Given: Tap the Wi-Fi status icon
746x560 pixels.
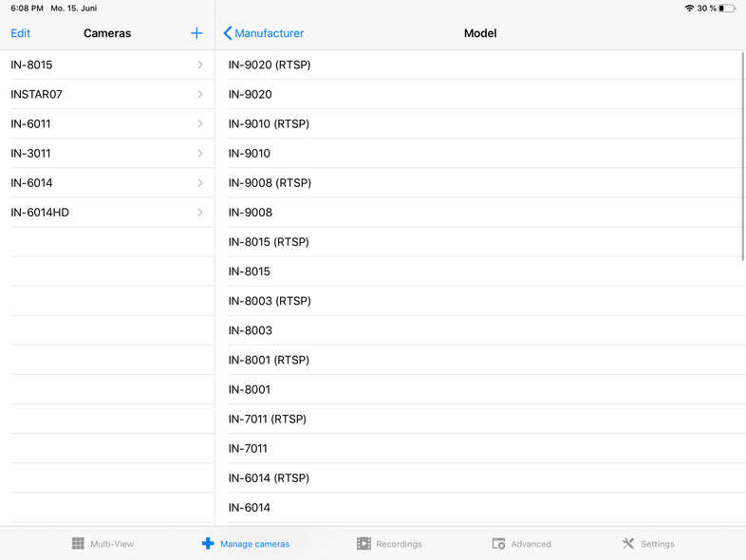Looking at the screenshot, I should point(689,9).
